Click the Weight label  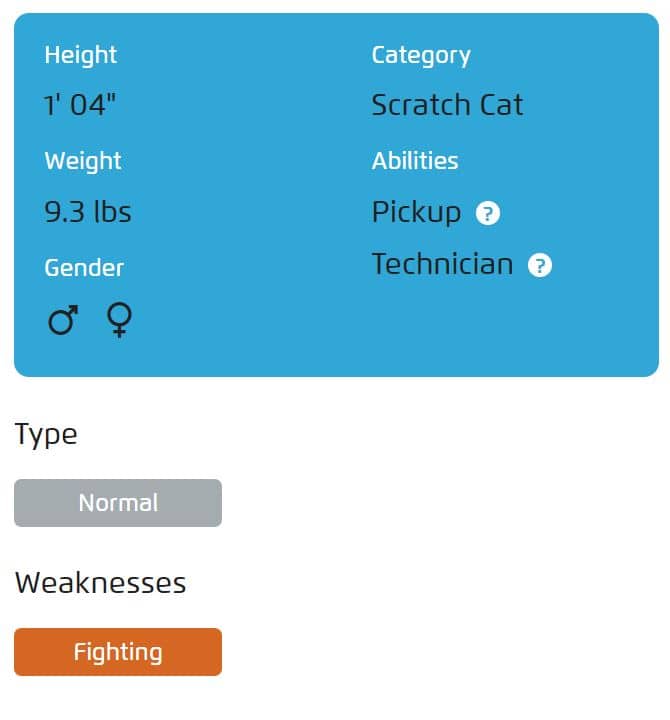click(83, 162)
